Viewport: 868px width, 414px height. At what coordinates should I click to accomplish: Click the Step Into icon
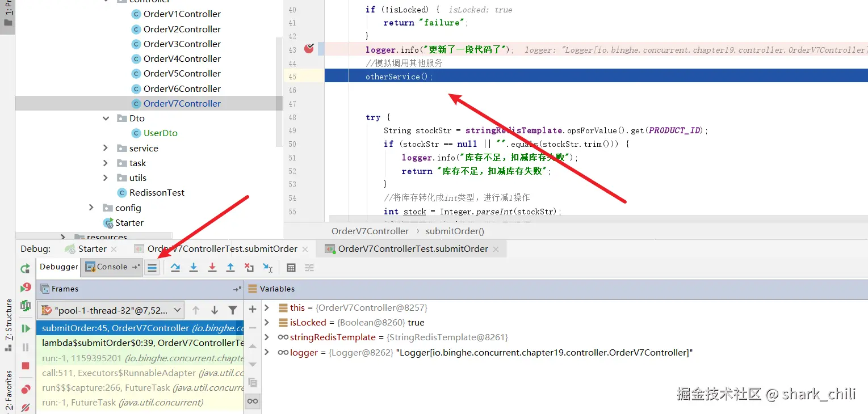click(x=194, y=268)
